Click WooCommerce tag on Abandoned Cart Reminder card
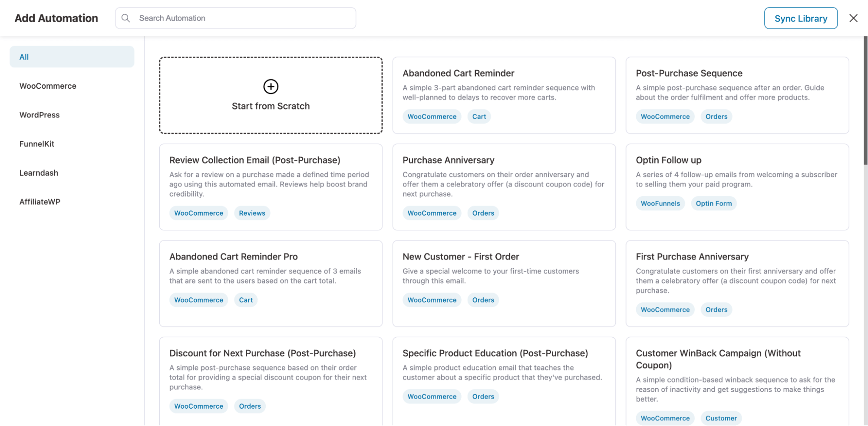Screen dimensions: 868x426 coord(432,116)
